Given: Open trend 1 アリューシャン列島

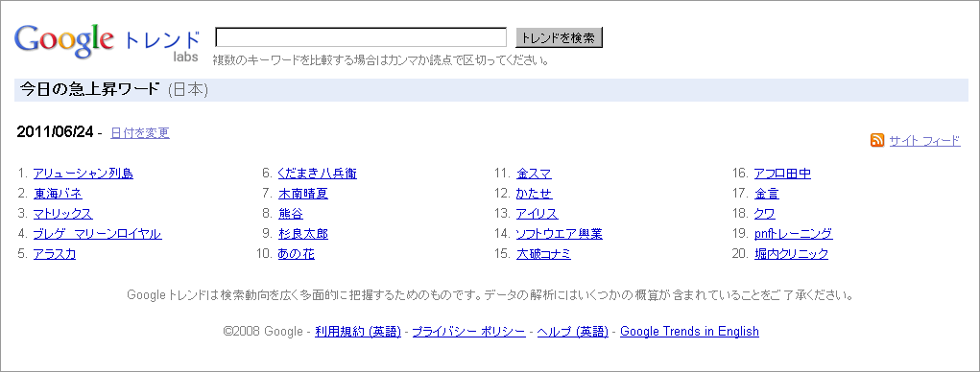Looking at the screenshot, I should click(x=84, y=174).
